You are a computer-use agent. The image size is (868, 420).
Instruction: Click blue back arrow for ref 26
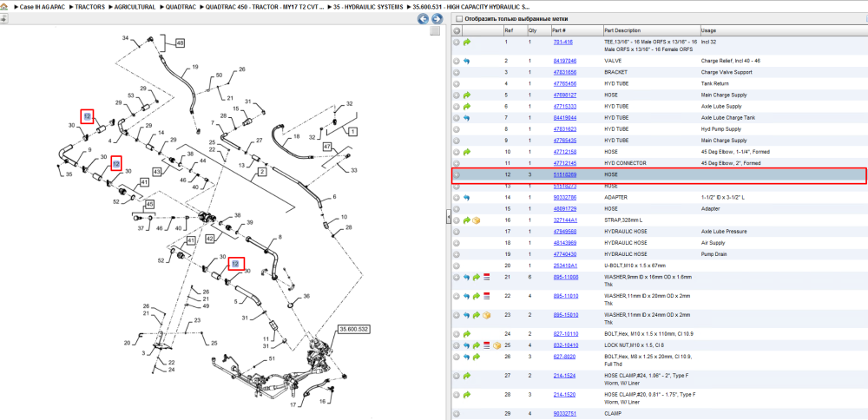[x=467, y=357]
